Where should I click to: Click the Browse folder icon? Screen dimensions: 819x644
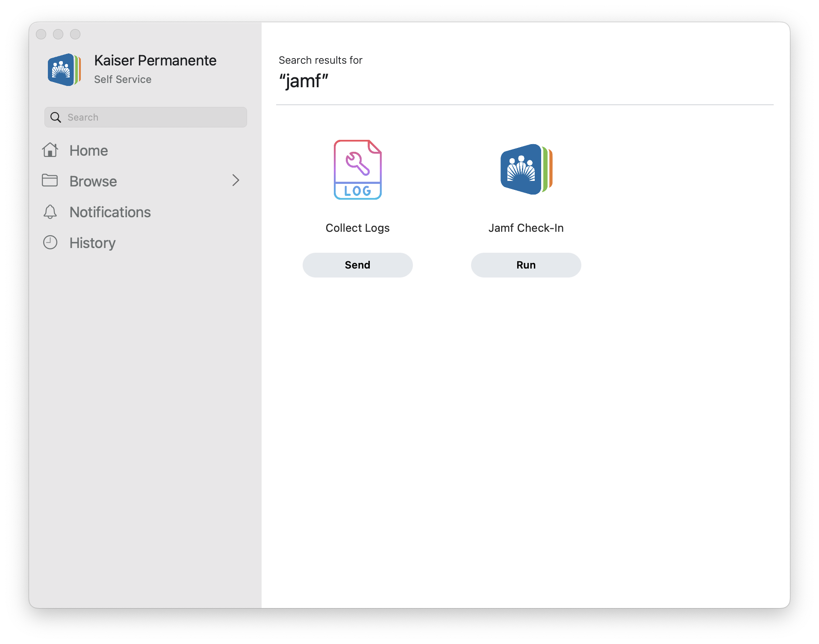pos(50,180)
